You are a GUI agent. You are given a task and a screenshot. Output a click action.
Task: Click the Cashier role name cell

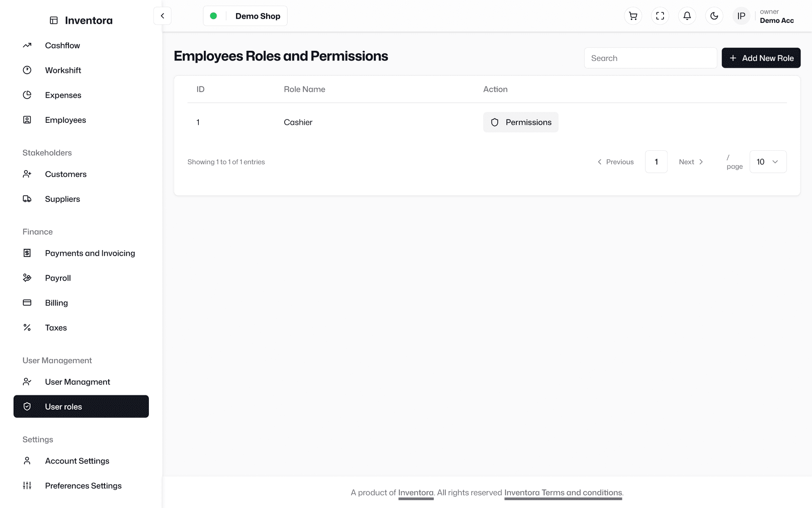[x=298, y=122]
